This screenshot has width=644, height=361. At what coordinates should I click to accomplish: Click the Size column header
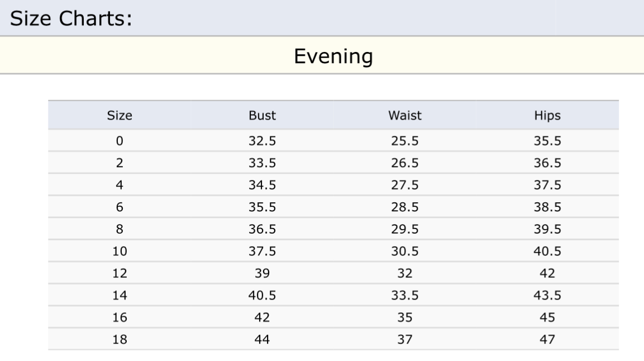120,116
